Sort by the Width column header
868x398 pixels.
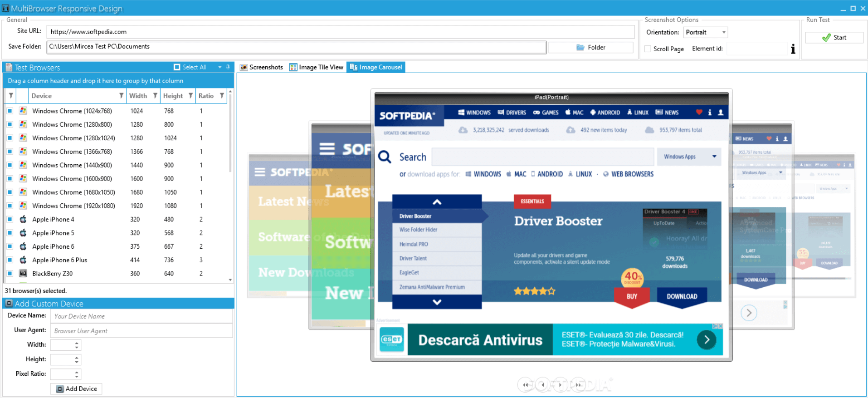(x=138, y=96)
